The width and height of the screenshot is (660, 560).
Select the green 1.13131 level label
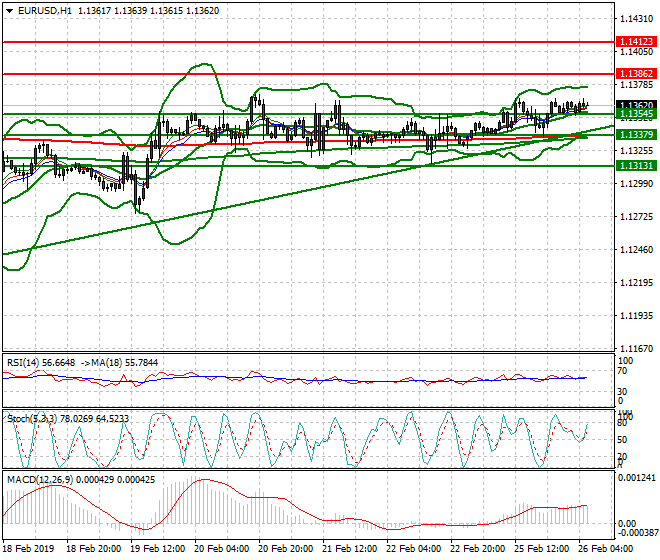636,166
